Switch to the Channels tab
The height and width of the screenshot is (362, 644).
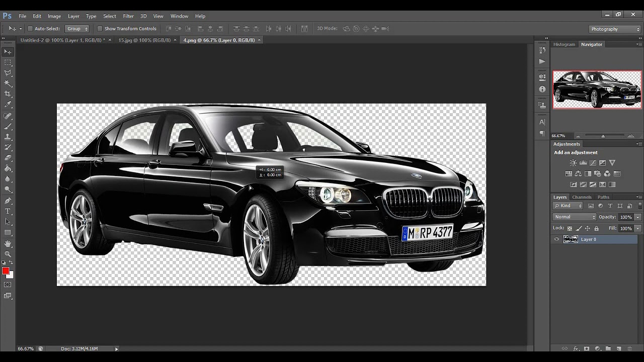[x=582, y=197]
